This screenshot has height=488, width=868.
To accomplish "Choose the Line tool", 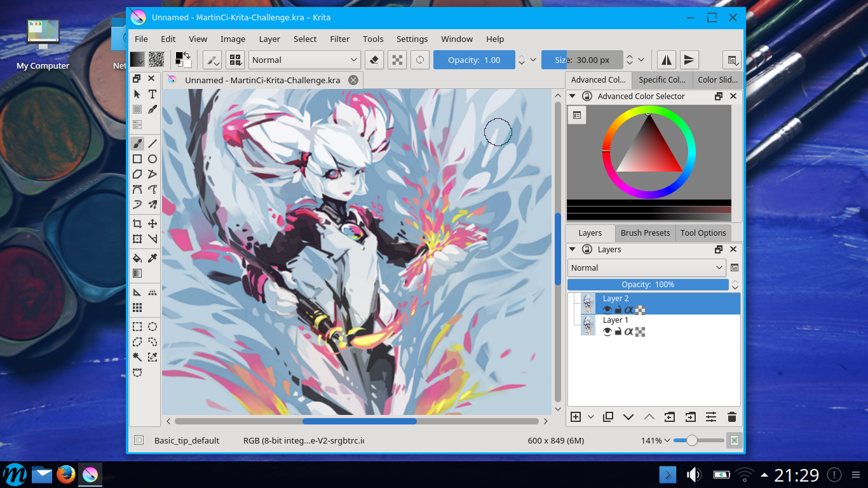I will click(x=153, y=144).
